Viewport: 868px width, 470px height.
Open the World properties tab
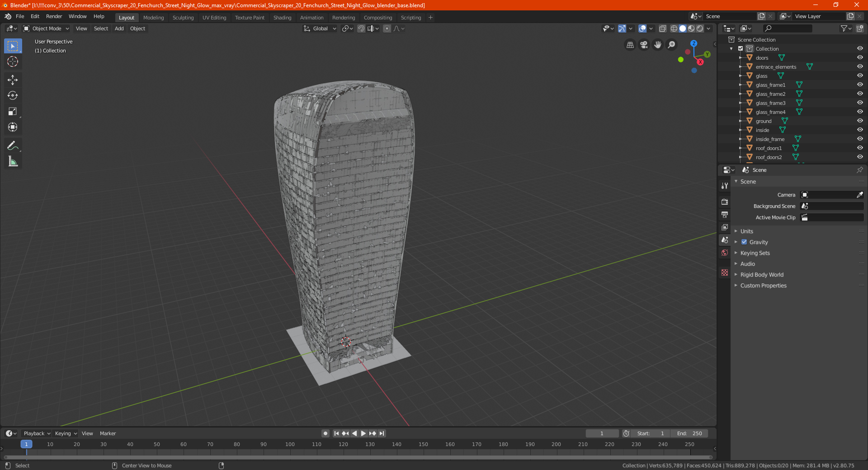(x=725, y=253)
